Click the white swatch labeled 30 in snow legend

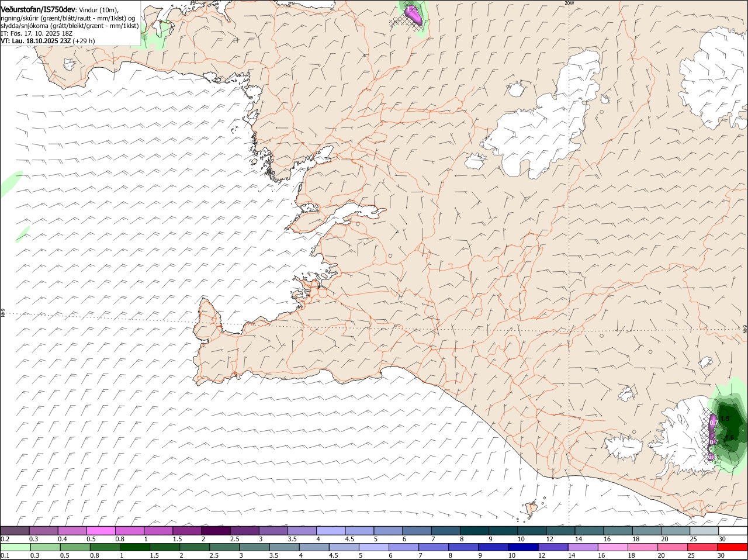point(733,531)
